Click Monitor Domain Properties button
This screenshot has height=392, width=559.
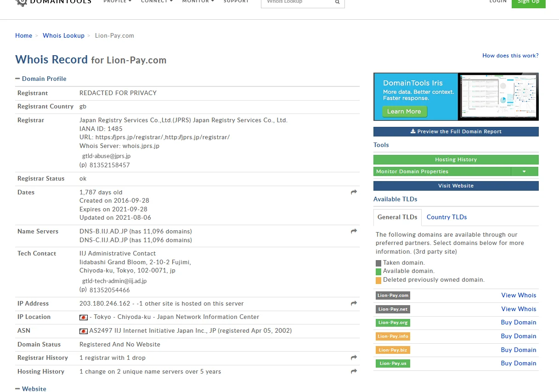pos(442,171)
